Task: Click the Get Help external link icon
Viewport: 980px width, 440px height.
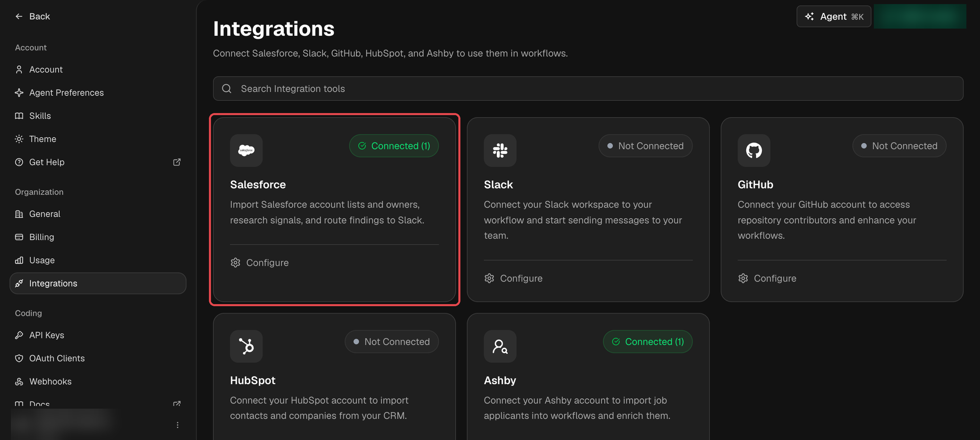Action: pos(177,162)
